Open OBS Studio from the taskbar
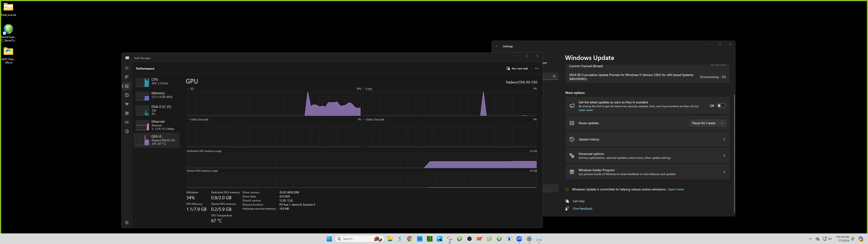Viewport: 868px width, 244px height. (x=469, y=239)
